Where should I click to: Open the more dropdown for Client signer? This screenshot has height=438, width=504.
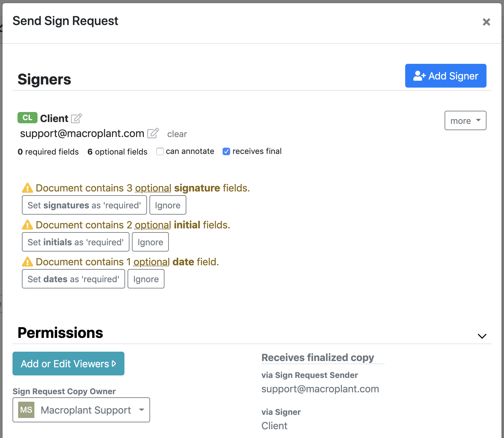pos(465,120)
